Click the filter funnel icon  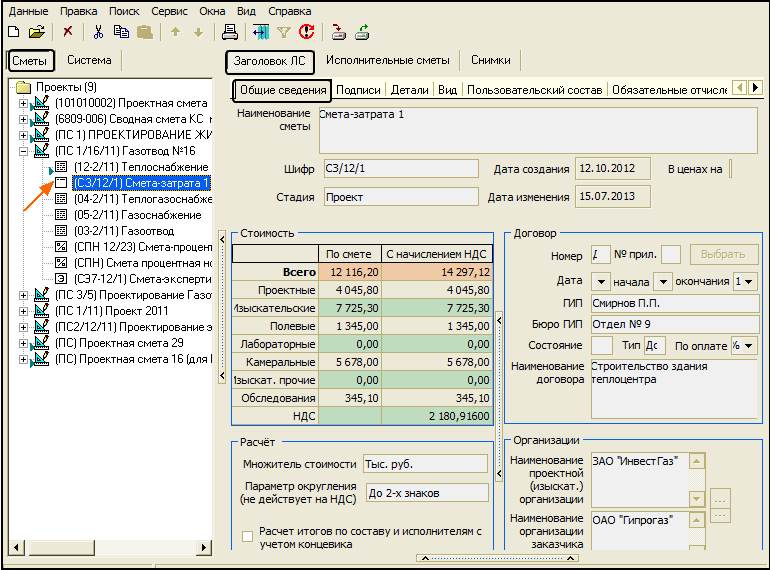(283, 32)
